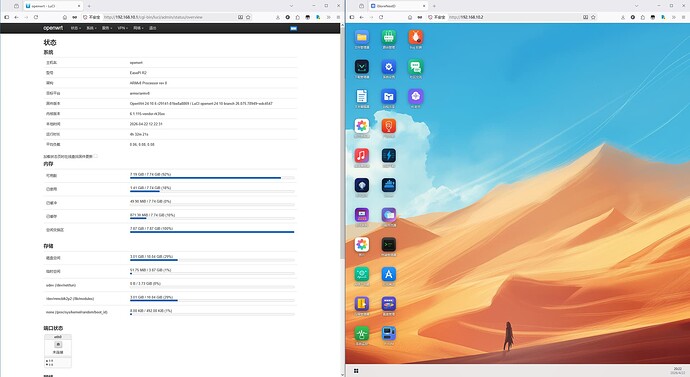Screen dimensions: 690x377
Task: Click 退出 logout in openwrt navbar
Action: [x=153, y=28]
